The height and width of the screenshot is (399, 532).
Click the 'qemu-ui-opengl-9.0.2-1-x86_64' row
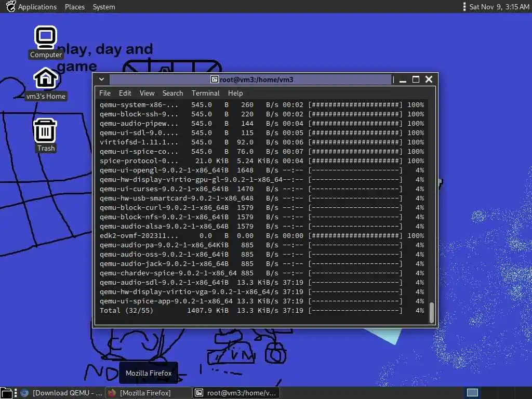point(262,170)
